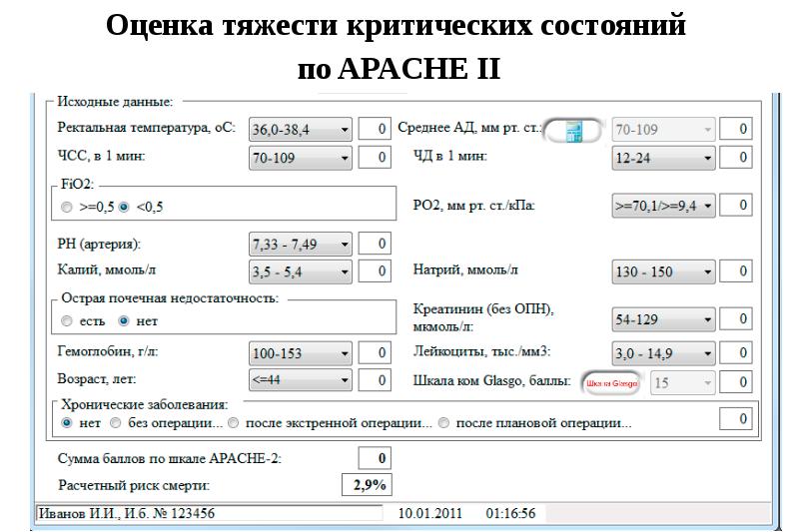
Task: Open the Возраст age dropdown
Action: click(345, 379)
